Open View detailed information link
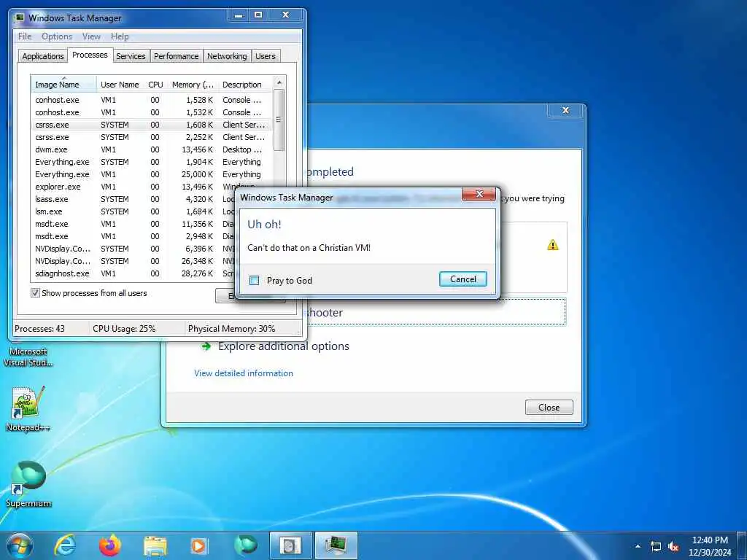Viewport: 747px width, 560px height. coord(244,373)
